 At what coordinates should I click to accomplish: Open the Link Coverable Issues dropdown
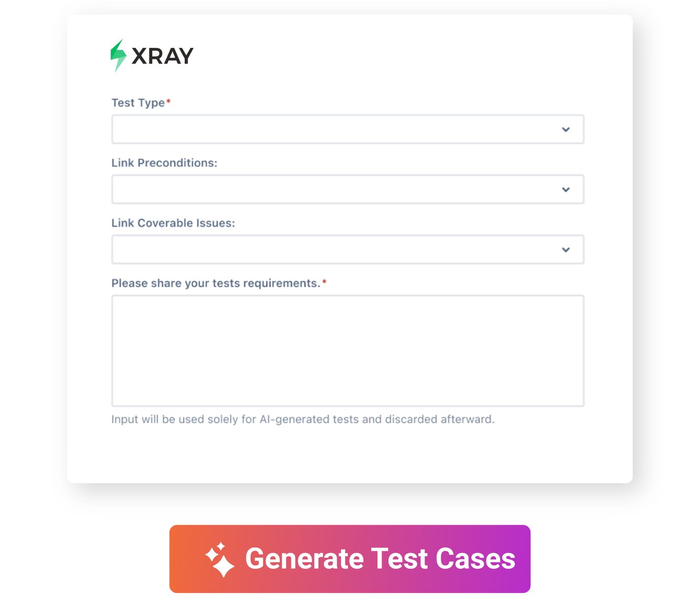[348, 250]
